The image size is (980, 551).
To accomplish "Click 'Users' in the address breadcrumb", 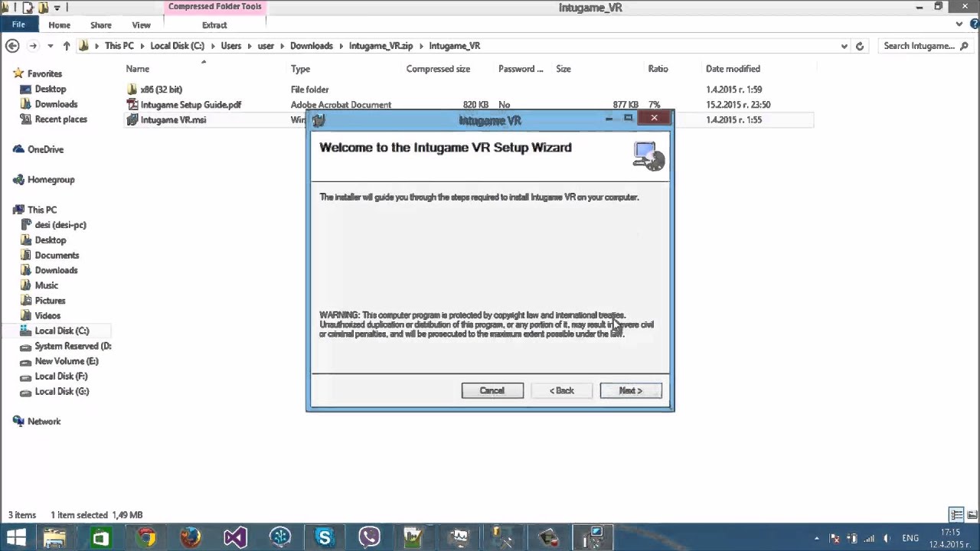I will click(231, 46).
